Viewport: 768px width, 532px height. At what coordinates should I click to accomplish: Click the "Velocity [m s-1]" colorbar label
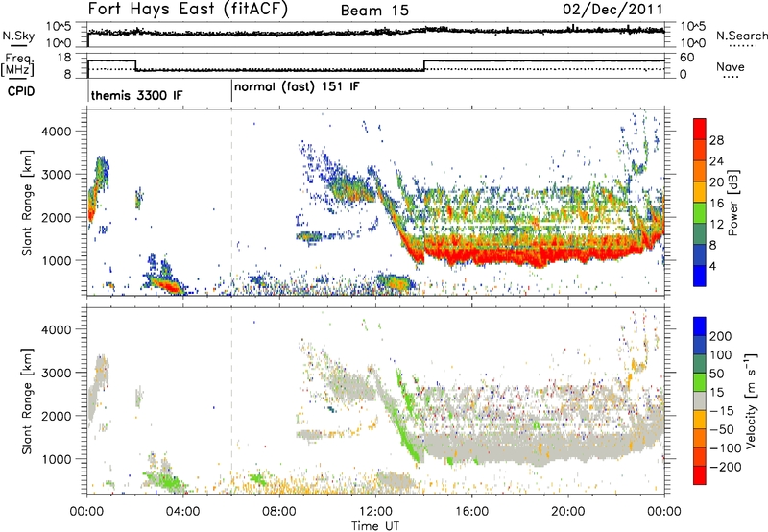pyautogui.click(x=751, y=400)
